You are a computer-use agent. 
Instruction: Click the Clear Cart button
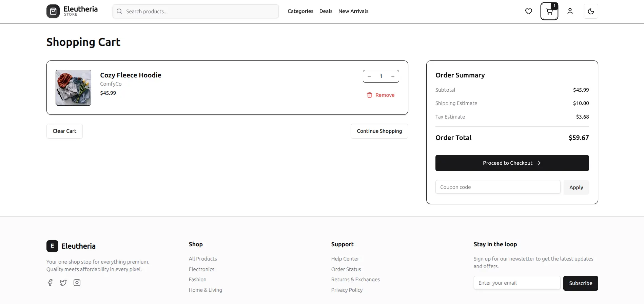[x=64, y=131]
